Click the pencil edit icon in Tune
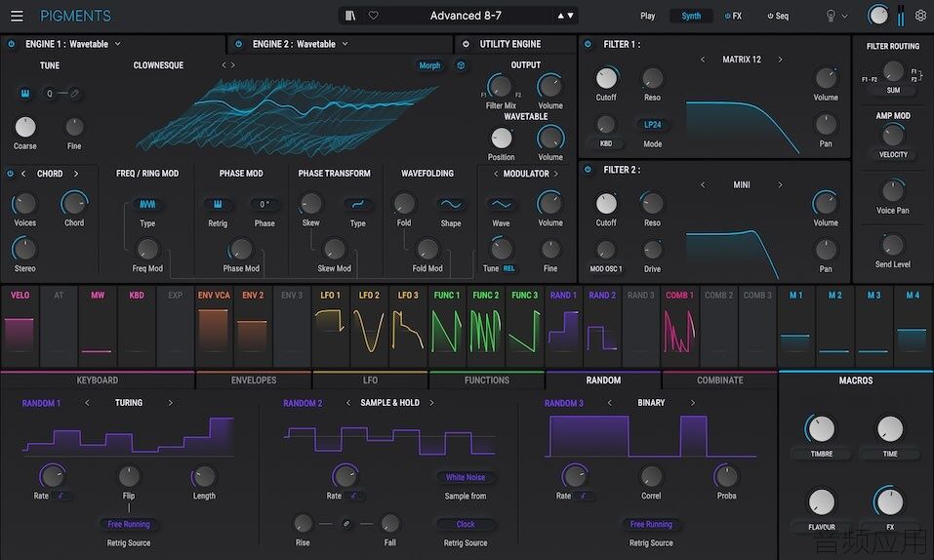The image size is (934, 560). coord(74,93)
